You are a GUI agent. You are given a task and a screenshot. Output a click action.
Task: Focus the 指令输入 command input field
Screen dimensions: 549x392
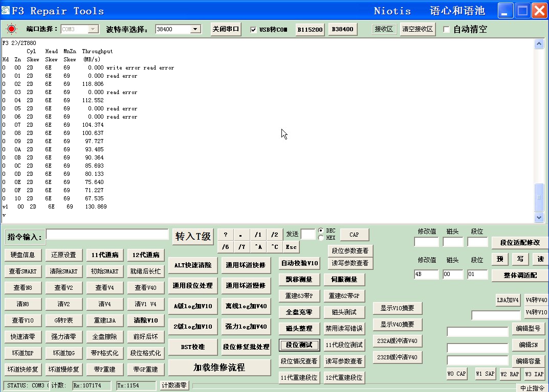(x=107, y=234)
